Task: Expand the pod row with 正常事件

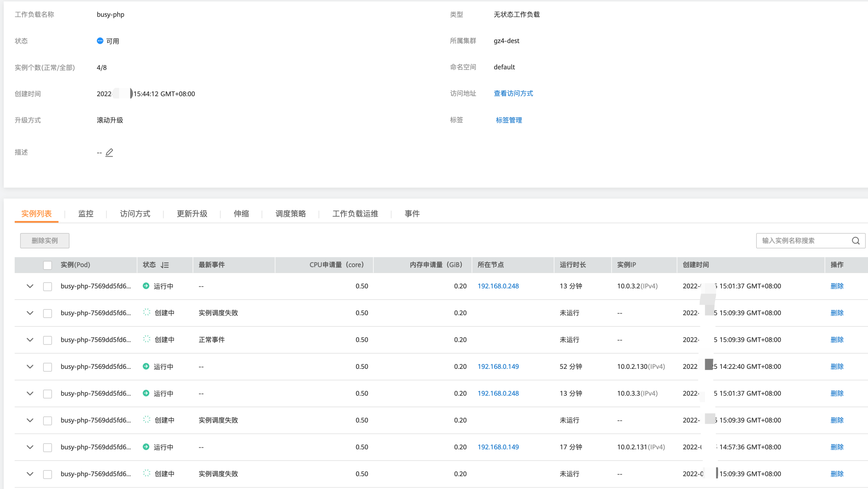Action: pyautogui.click(x=30, y=340)
